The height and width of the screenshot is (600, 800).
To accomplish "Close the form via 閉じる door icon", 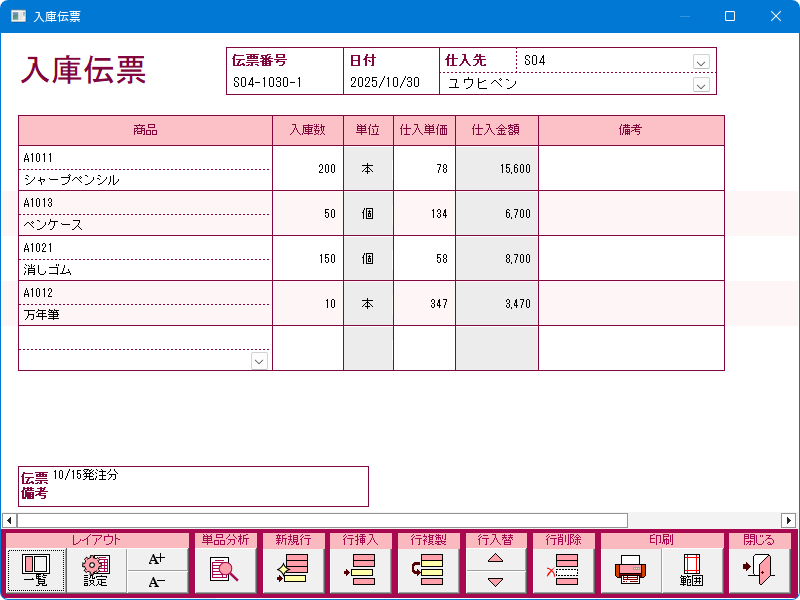I will pyautogui.click(x=758, y=570).
